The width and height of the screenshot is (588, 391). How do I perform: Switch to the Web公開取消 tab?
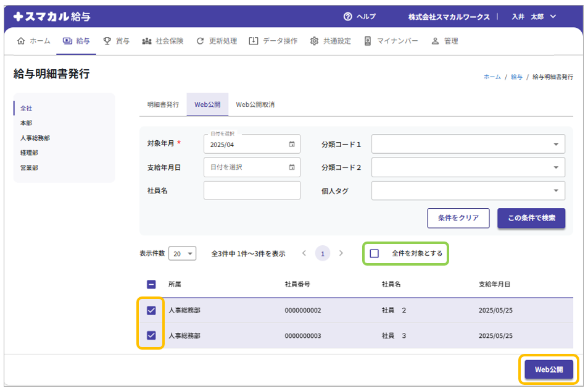pyautogui.click(x=255, y=105)
